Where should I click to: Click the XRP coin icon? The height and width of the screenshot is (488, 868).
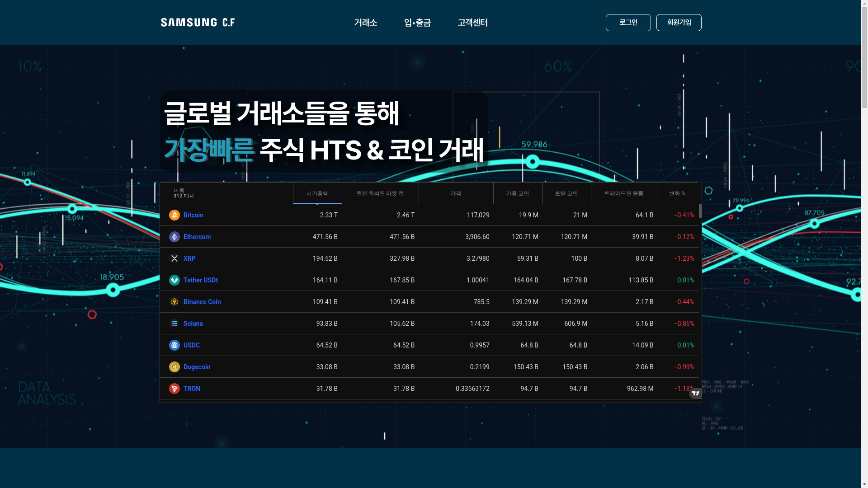(174, 258)
